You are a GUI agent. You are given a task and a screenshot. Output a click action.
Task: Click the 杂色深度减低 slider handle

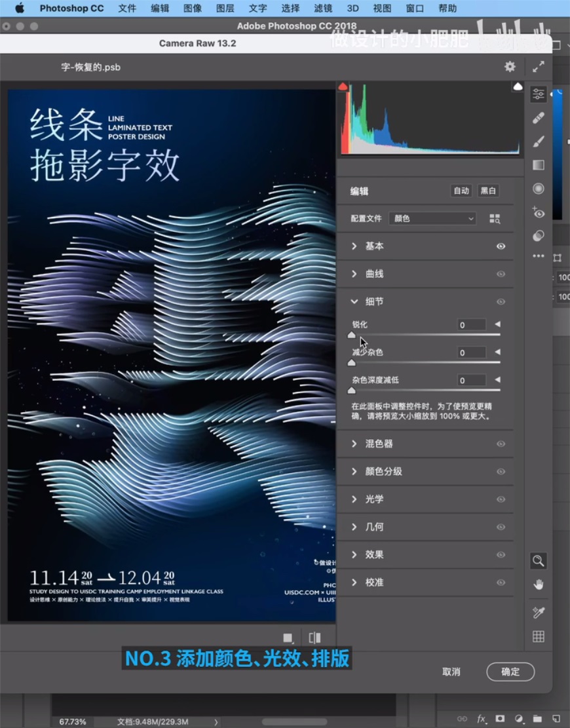351,391
